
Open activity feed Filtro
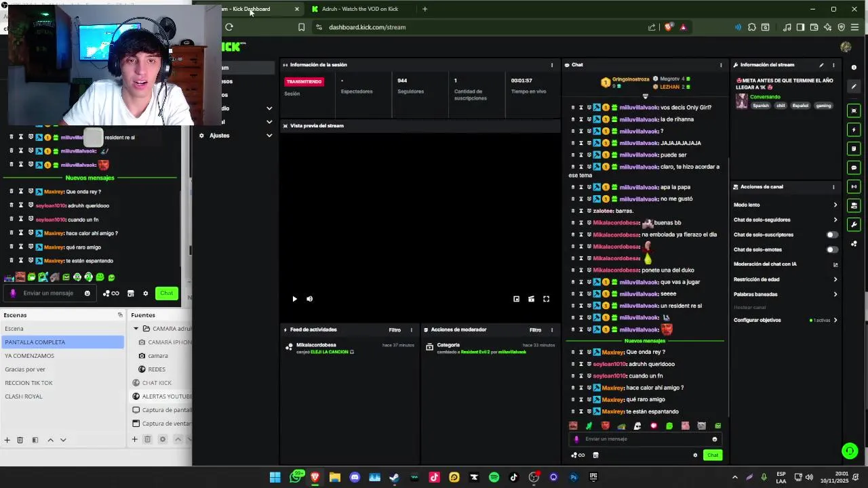[x=395, y=330]
